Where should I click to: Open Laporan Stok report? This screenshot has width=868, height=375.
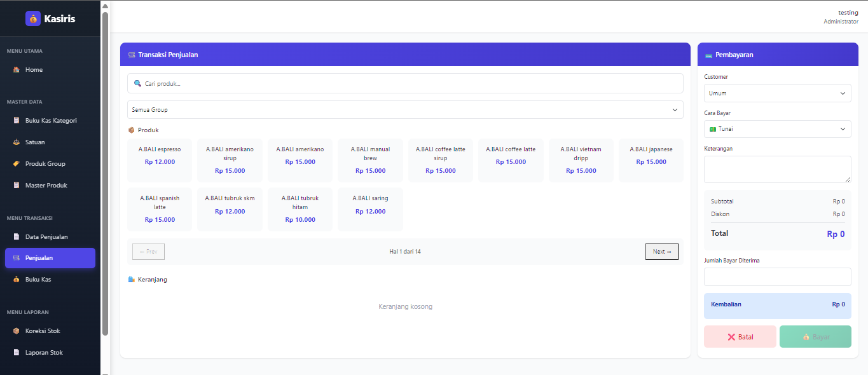click(50, 353)
